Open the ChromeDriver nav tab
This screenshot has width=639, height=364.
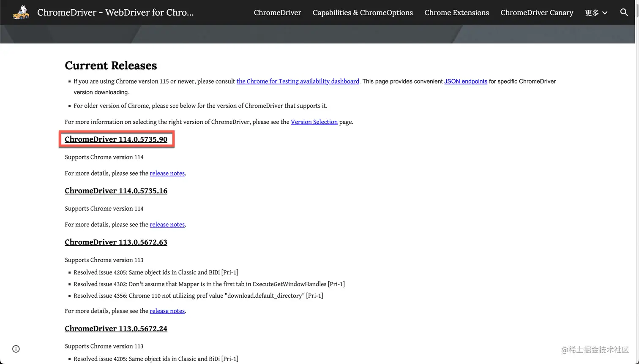click(277, 13)
